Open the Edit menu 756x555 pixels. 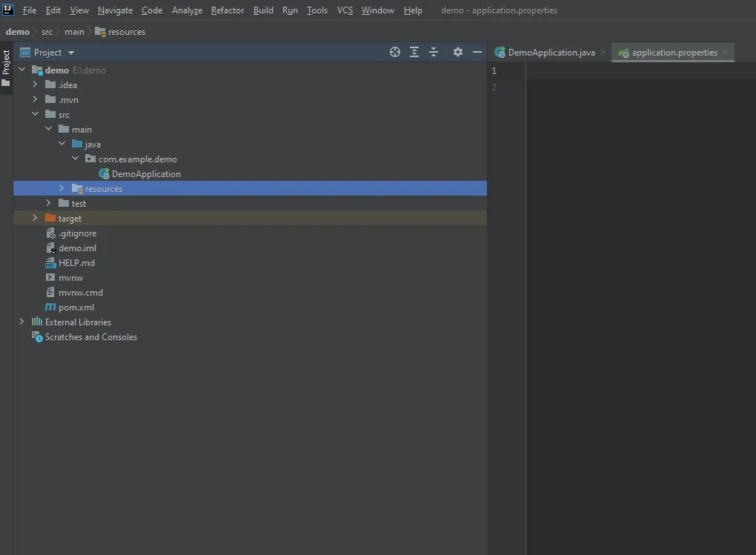53,10
